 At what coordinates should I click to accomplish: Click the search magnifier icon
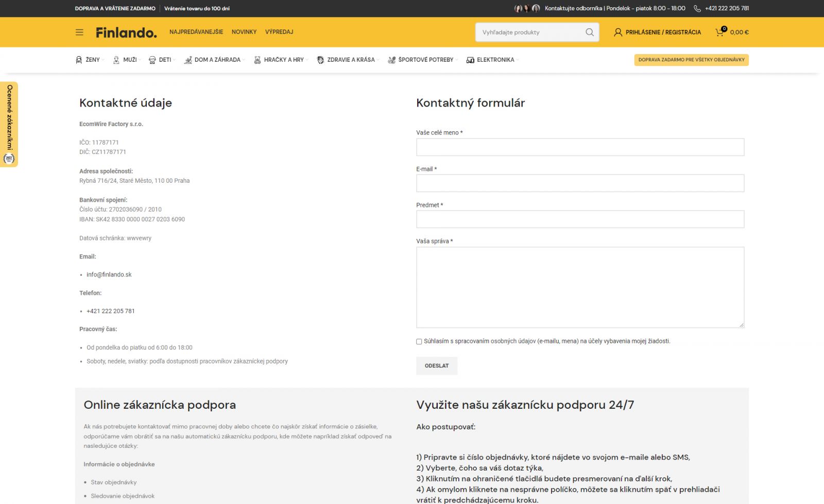coord(589,32)
